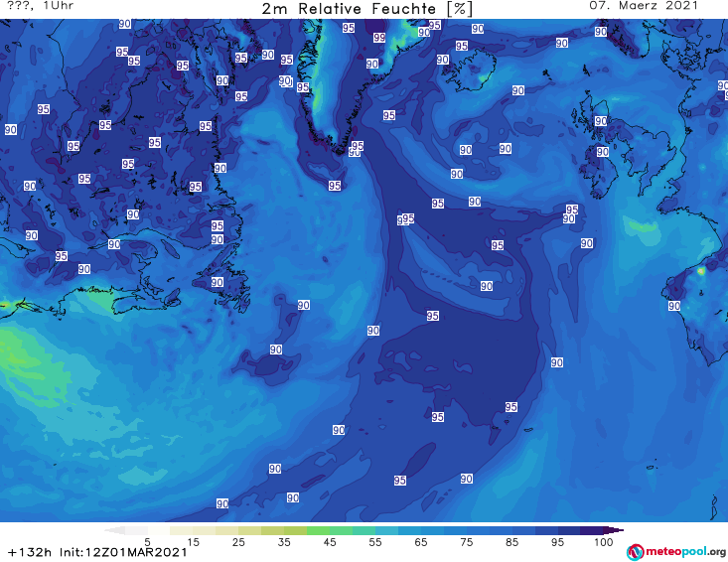
Task: Click the date "07. Maerz 2021"
Action: tap(644, 6)
